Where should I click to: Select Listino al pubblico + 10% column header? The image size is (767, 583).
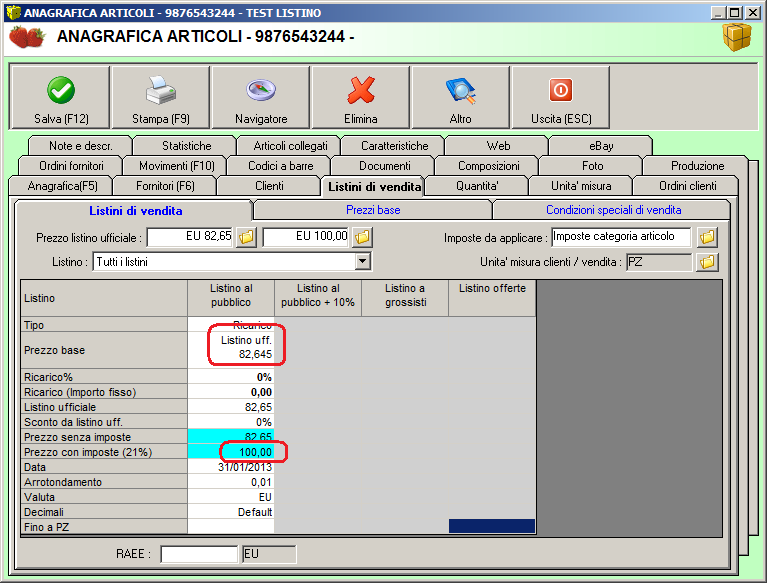[318, 298]
